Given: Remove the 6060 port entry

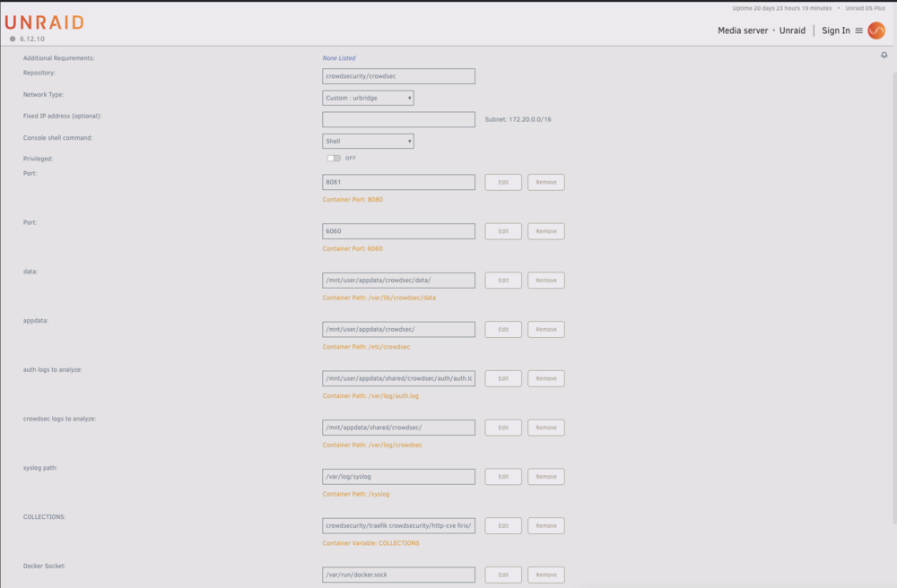Looking at the screenshot, I should (x=545, y=231).
